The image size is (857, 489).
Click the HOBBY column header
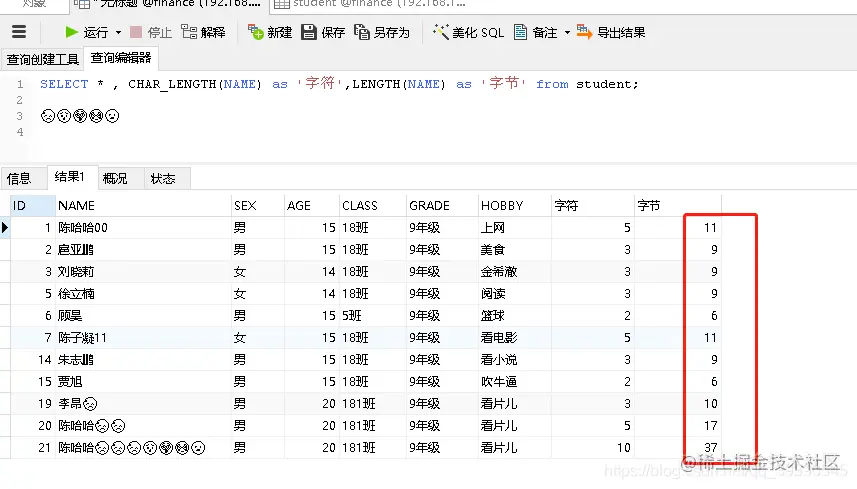(x=515, y=205)
